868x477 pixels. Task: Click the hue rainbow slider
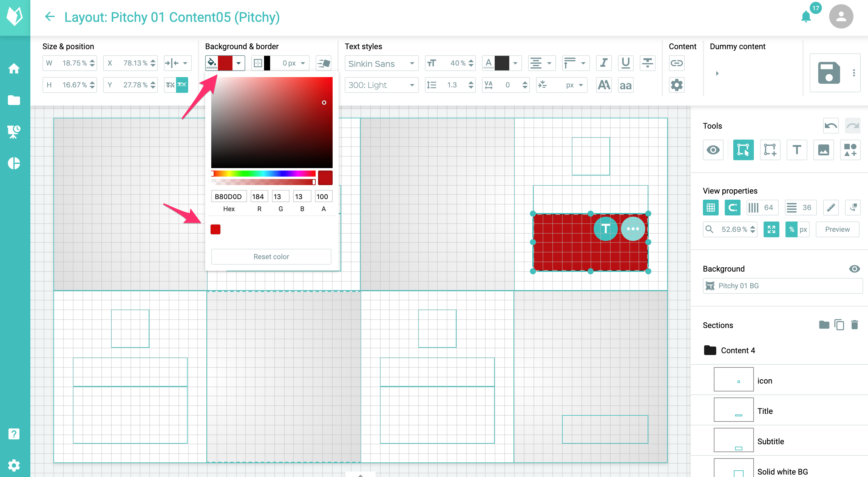(x=263, y=174)
